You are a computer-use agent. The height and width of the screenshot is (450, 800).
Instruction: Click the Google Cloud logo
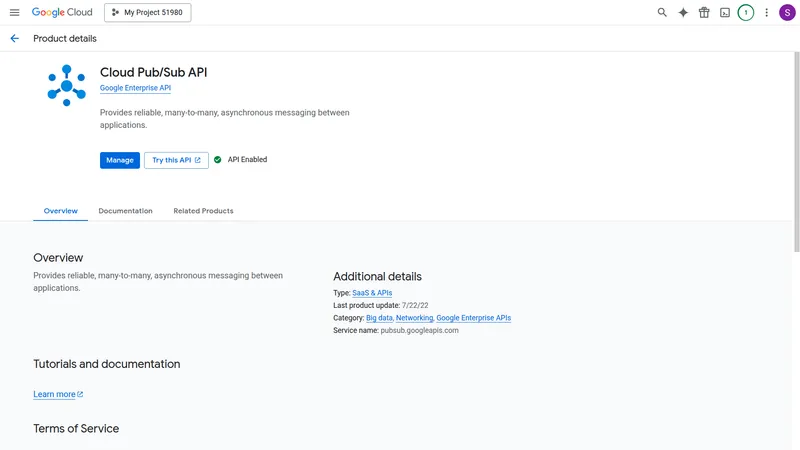[62, 12]
